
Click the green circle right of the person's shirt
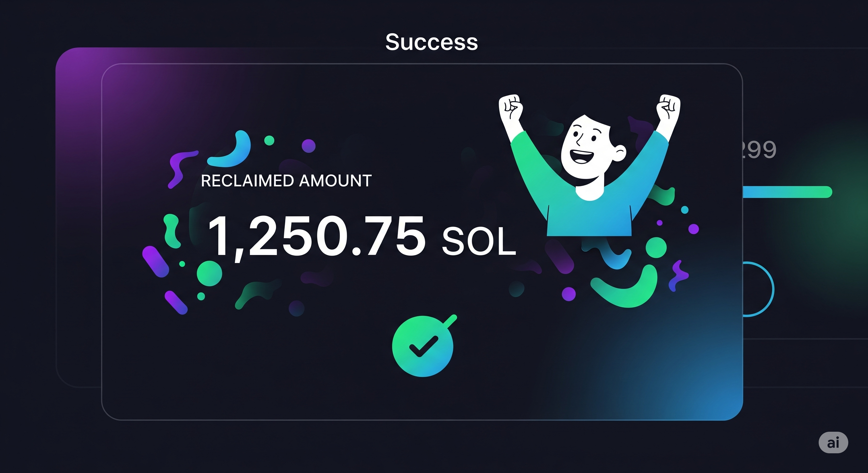point(656,248)
